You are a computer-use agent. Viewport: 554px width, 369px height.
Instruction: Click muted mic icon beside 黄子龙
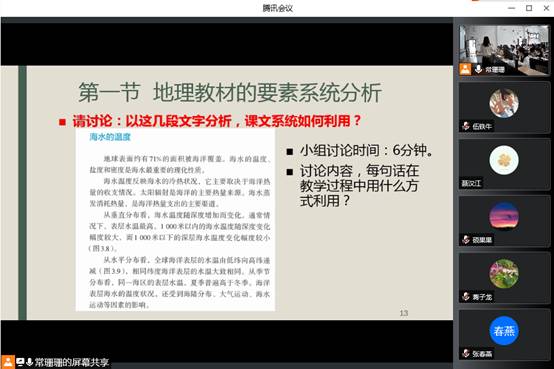click(x=466, y=297)
